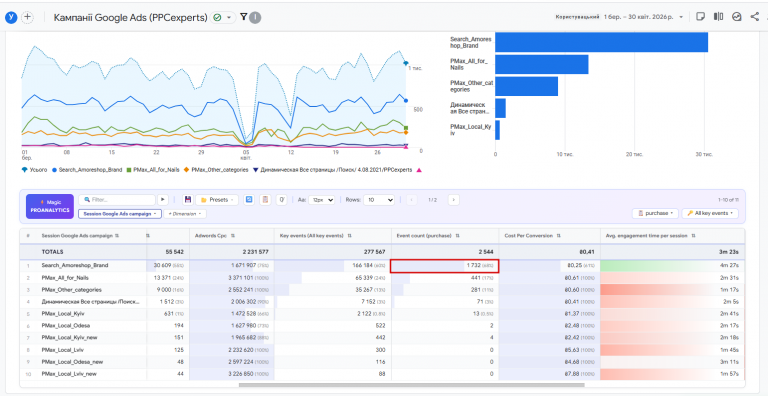The image size is (768, 396).
Task: Click the clipboard copy icon in toolbar
Action: pyautogui.click(x=265, y=199)
